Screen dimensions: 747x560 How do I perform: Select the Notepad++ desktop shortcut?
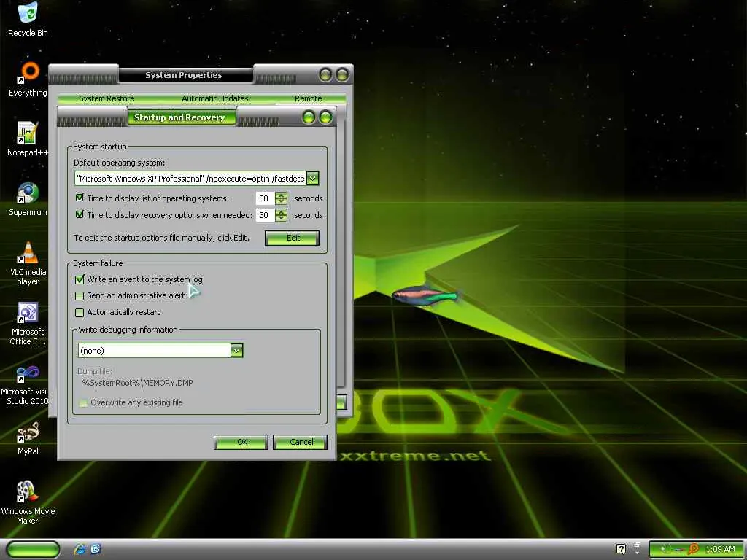tap(28, 139)
